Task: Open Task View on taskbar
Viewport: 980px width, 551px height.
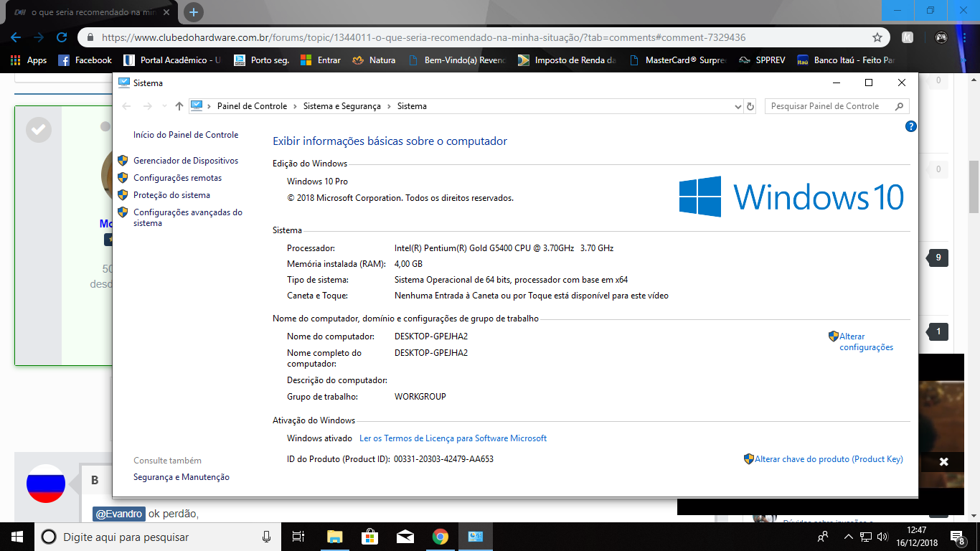Action: (298, 537)
